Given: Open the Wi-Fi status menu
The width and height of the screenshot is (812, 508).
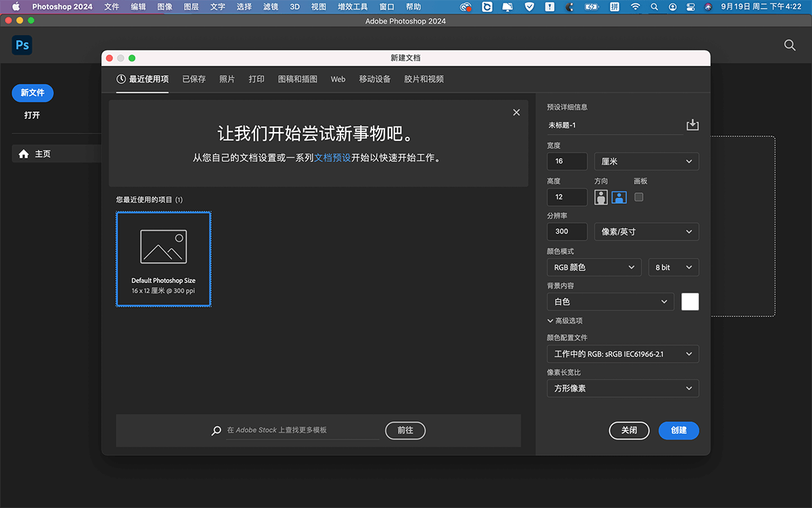Looking at the screenshot, I should point(635,7).
